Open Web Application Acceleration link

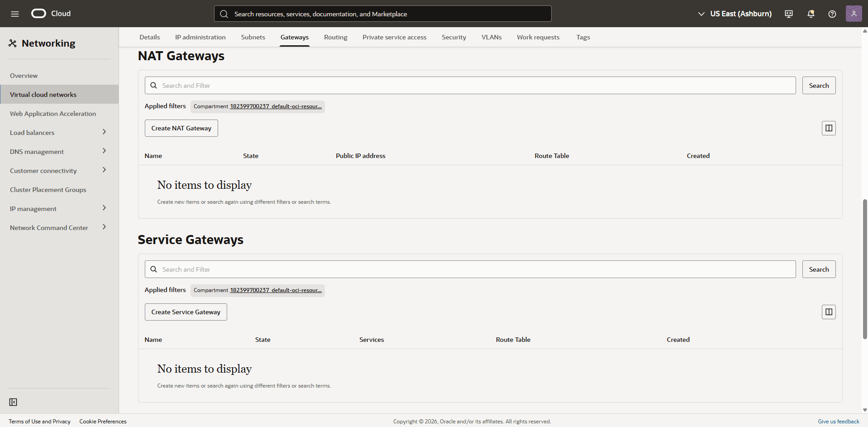point(59,113)
